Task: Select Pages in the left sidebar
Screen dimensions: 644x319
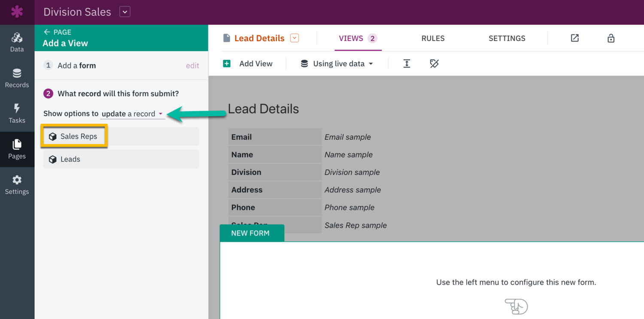Action: click(17, 149)
